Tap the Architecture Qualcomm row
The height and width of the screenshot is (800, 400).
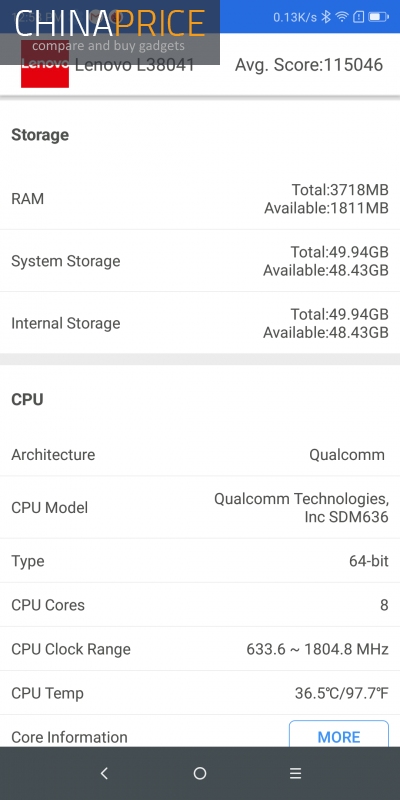click(x=200, y=454)
